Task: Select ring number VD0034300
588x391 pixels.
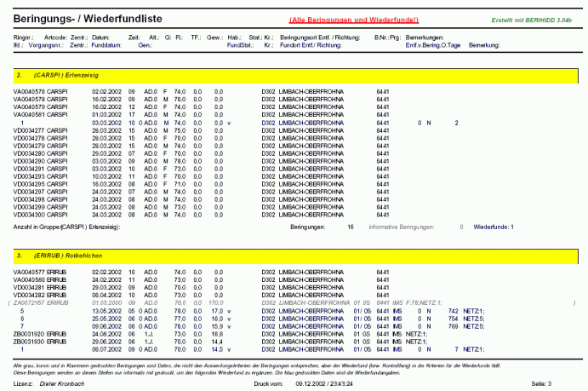Action: (29, 215)
